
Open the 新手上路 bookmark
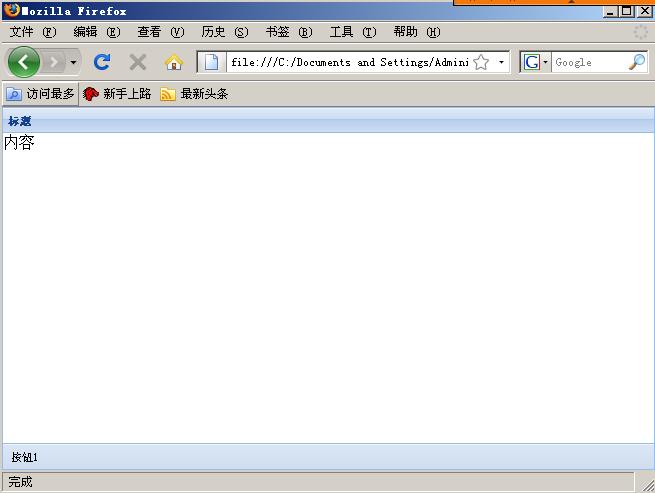click(117, 94)
